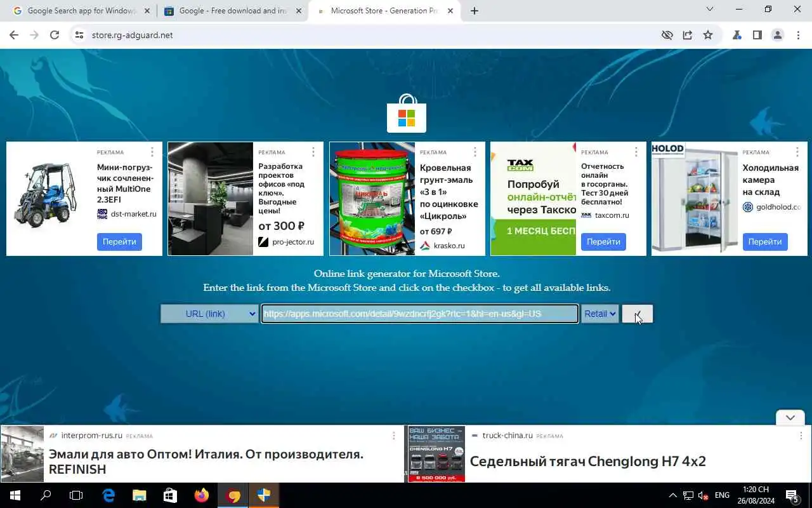Click Перейти on the taxcom.ru ad
The image size is (812, 508).
(x=603, y=242)
